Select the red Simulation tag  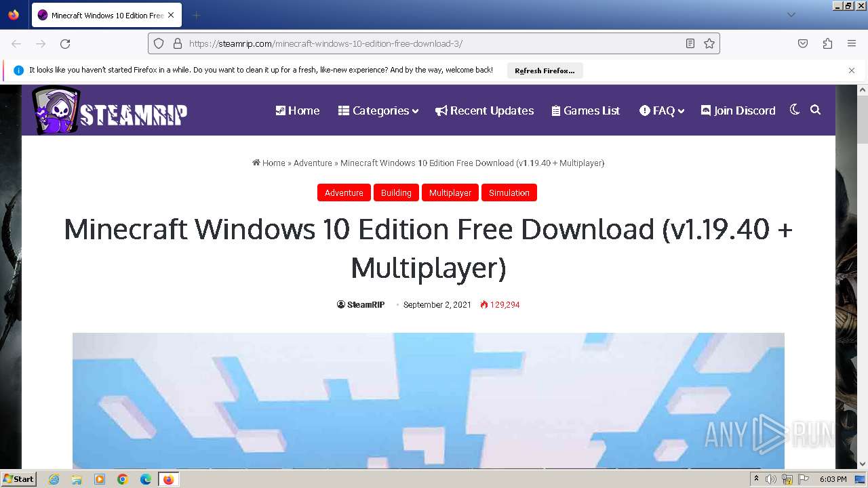[509, 193]
